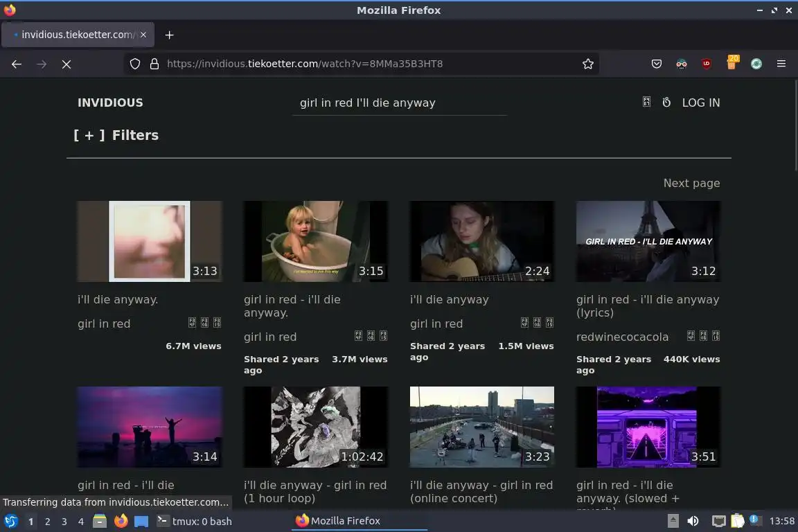This screenshot has height=532, width=798.
Task: Open preferences icon next to LOG IN
Action: tap(666, 103)
